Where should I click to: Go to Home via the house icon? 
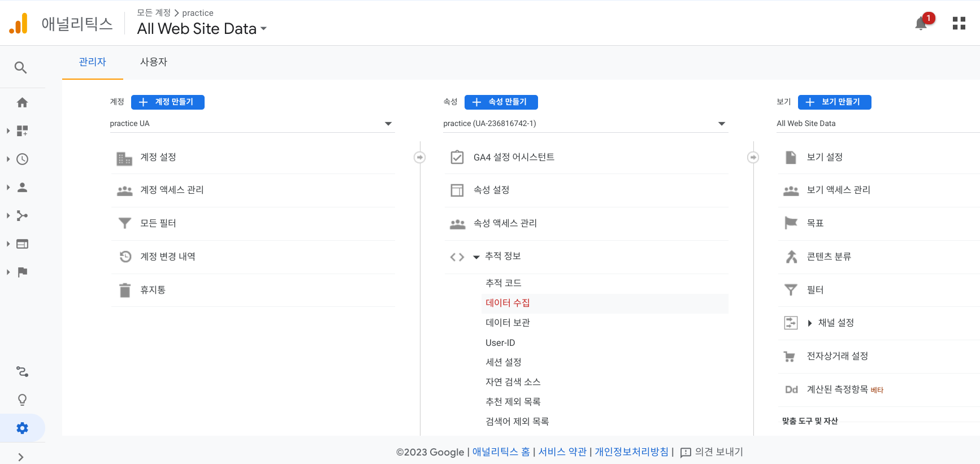point(22,102)
